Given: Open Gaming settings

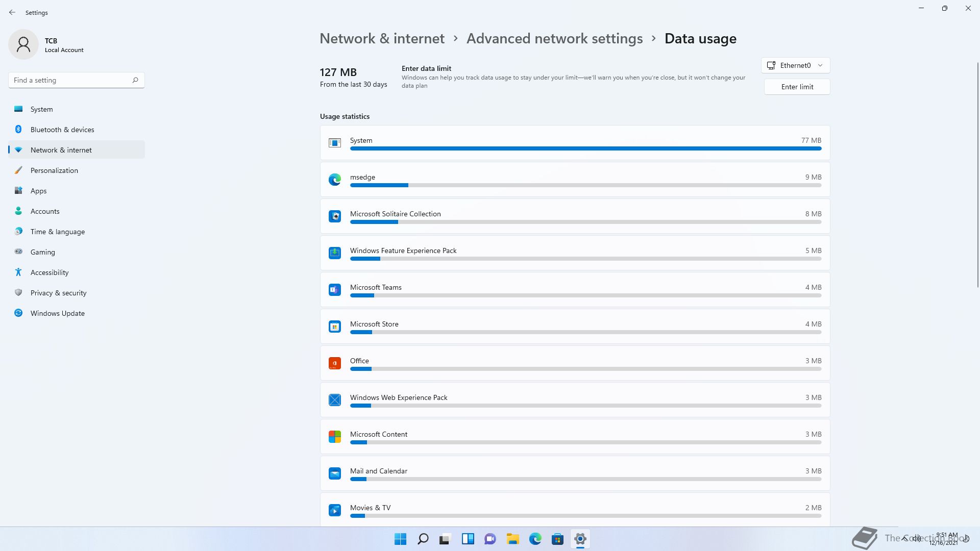Looking at the screenshot, I should [x=77, y=252].
